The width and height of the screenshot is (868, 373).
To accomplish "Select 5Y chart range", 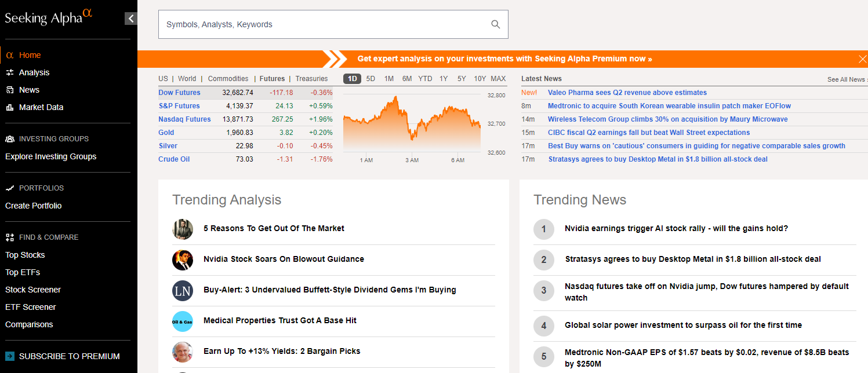I will tap(462, 79).
